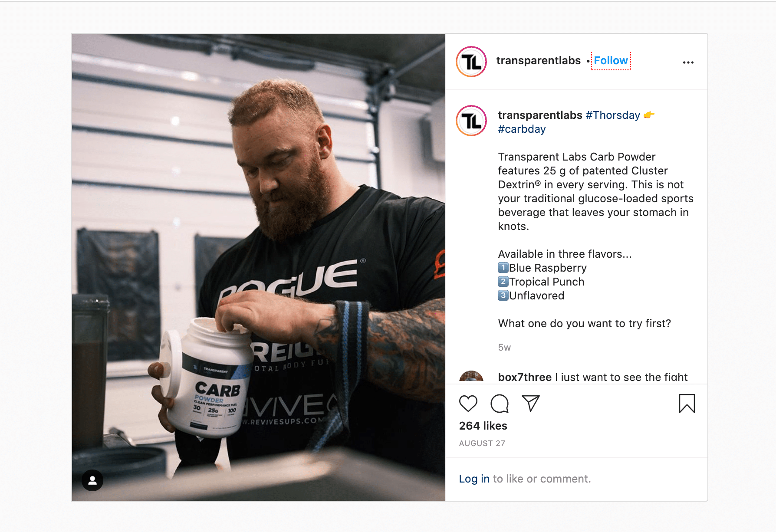The height and width of the screenshot is (532, 776).
Task: Click the TL avatar beside the caption
Action: click(471, 121)
